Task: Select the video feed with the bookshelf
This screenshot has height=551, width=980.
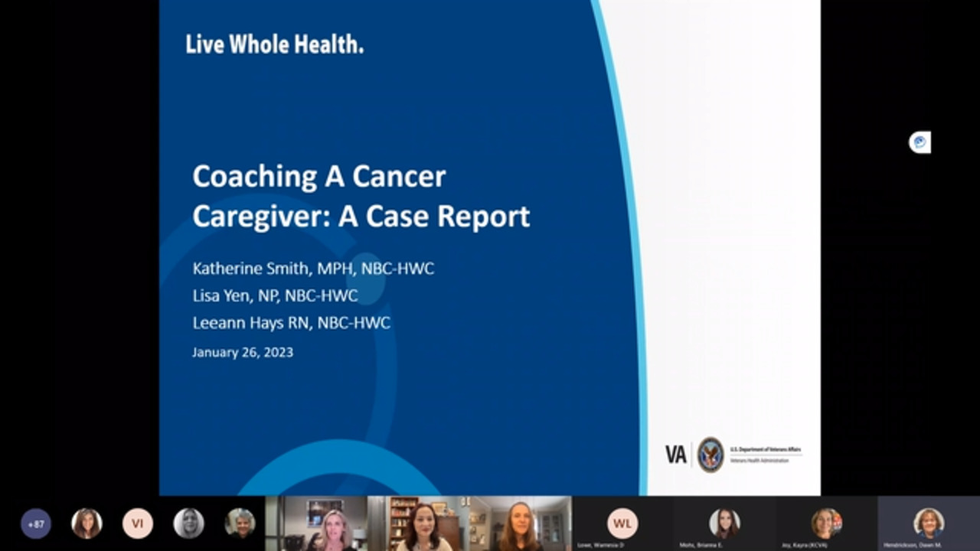Action: point(418,523)
